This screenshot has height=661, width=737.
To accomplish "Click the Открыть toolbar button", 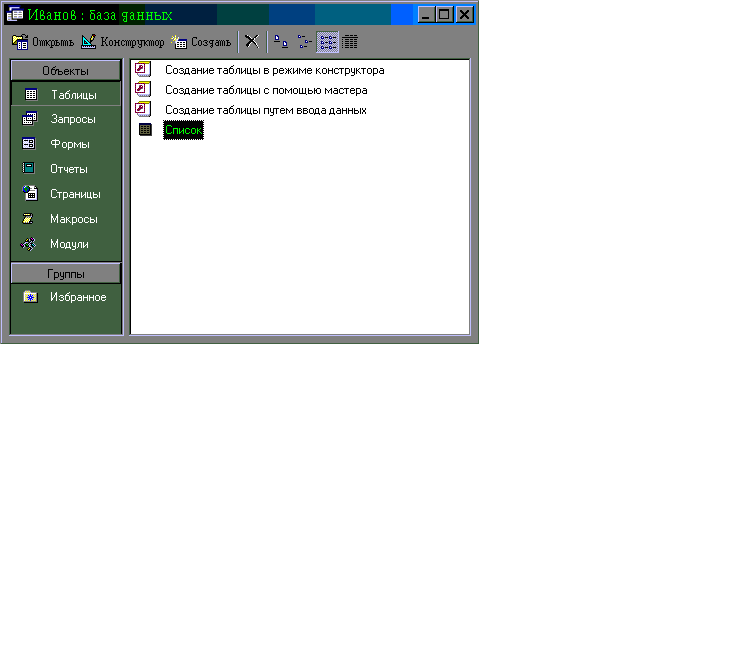I will [43, 42].
